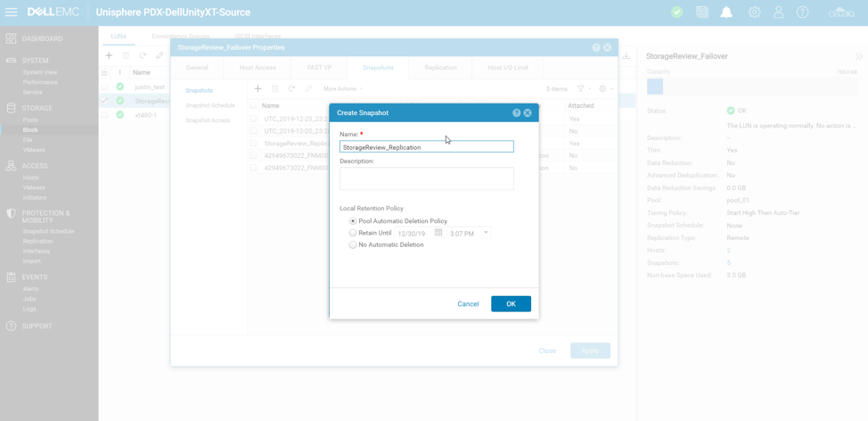Choose No Automatic Deletion
This screenshot has height=421, width=868.
click(x=353, y=244)
